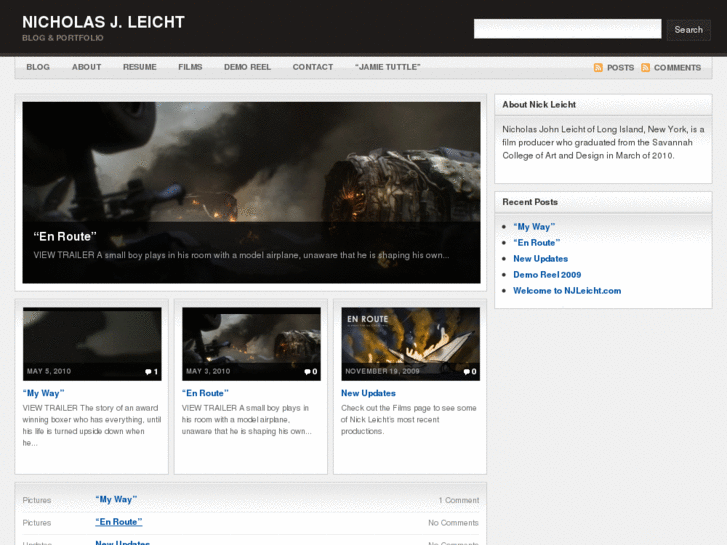727x545 pixels.
Task: Click the New Updates post card title
Action: [x=368, y=393]
